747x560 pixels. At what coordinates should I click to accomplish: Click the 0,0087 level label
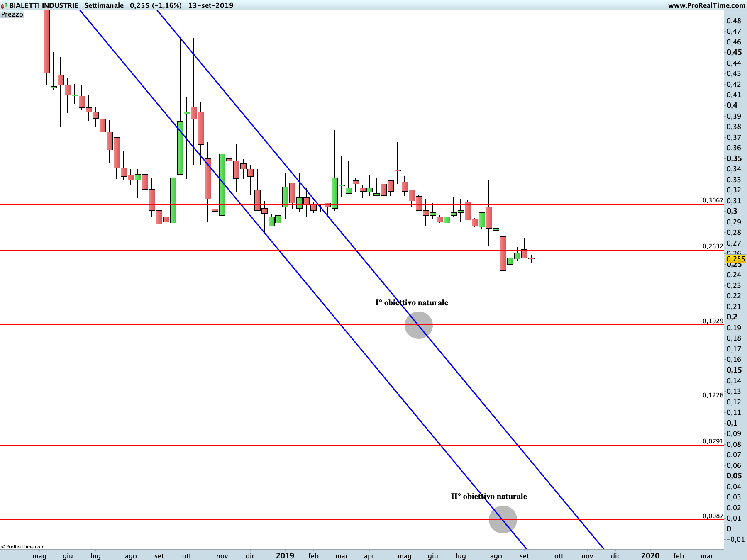(713, 516)
